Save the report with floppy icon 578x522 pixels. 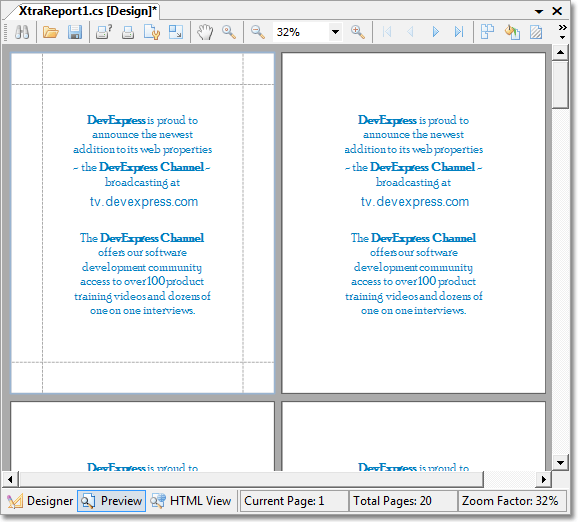(75, 32)
